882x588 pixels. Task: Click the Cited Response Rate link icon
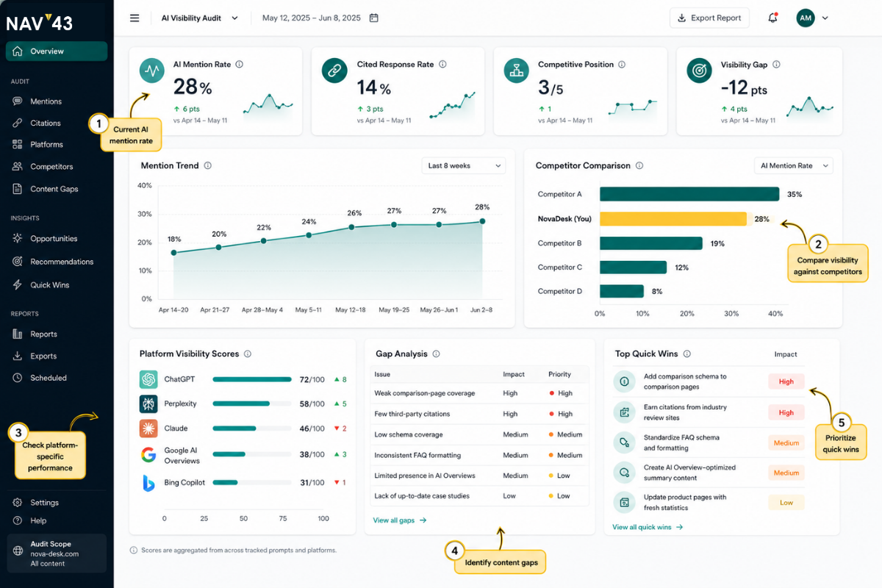pyautogui.click(x=334, y=71)
